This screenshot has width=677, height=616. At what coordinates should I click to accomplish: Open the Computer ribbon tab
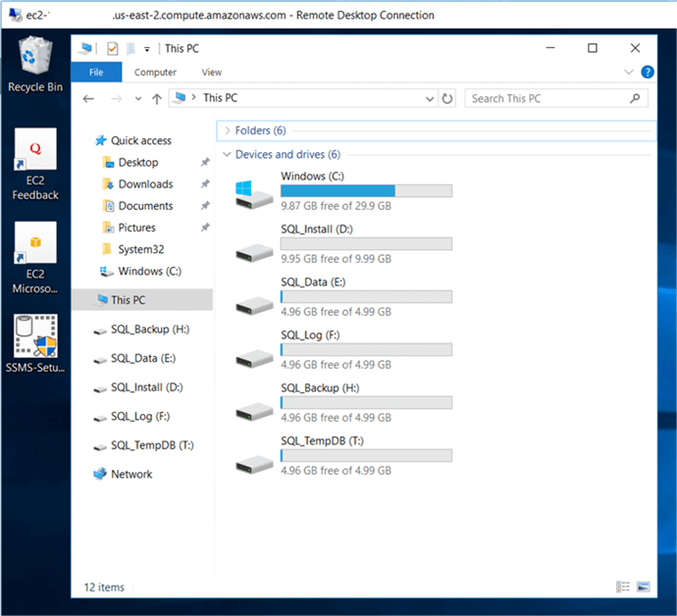pos(155,72)
